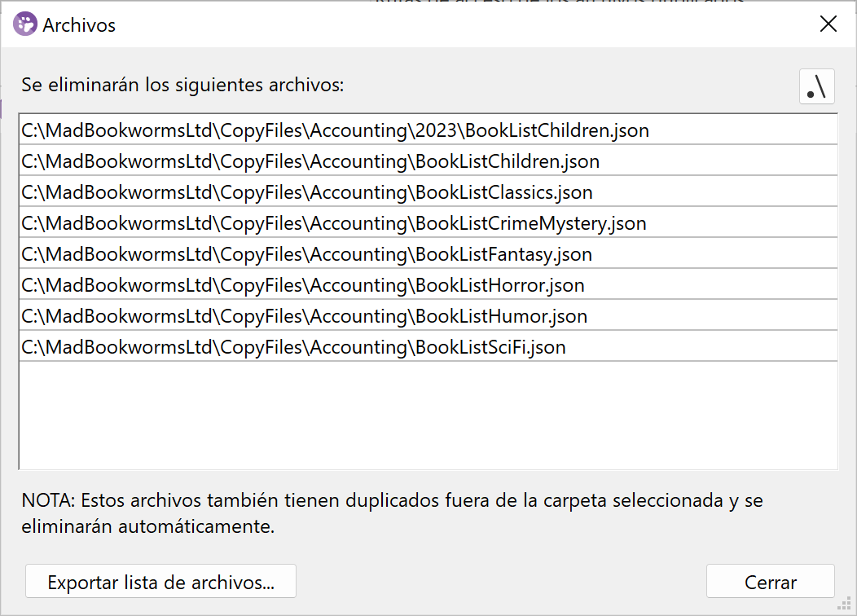Pick the BookListCrimeMystery.json entry
857x616 pixels.
point(333,223)
